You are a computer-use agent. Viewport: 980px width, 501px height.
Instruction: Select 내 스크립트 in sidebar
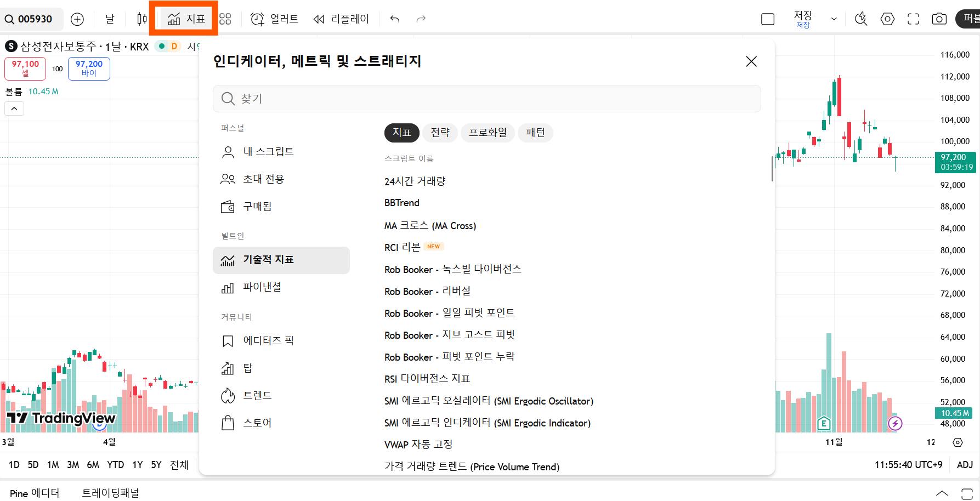tap(281, 152)
